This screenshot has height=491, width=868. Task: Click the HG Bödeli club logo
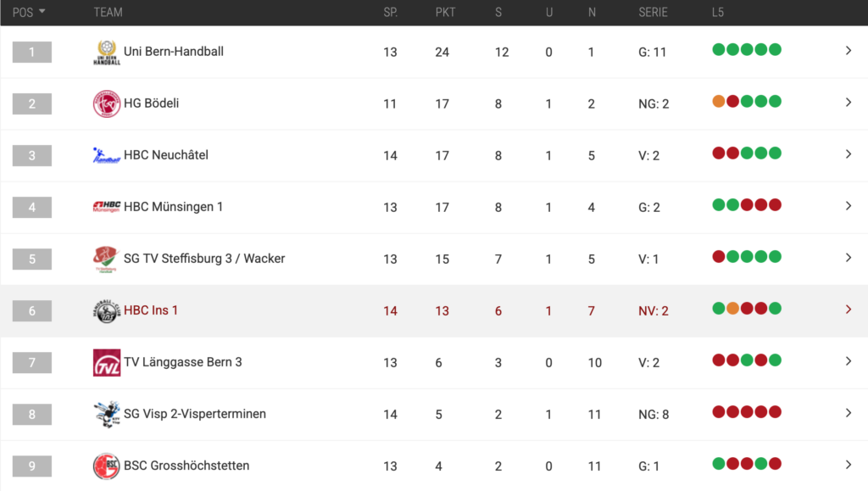[106, 104]
